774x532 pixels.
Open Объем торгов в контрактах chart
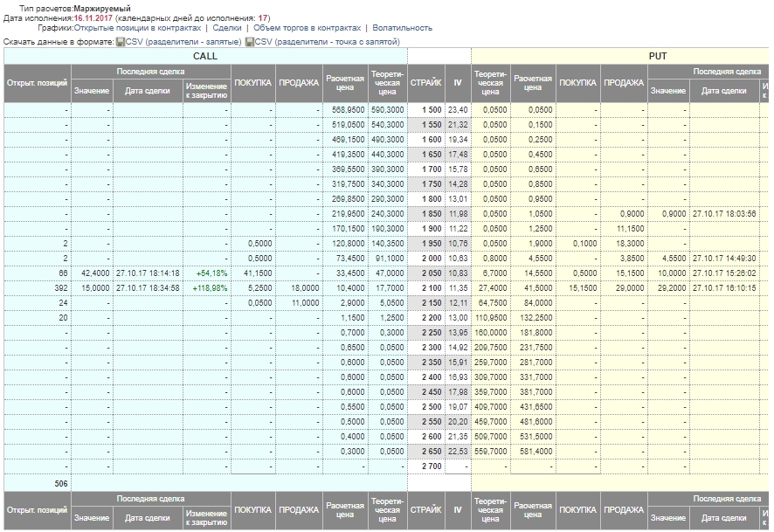point(307,28)
